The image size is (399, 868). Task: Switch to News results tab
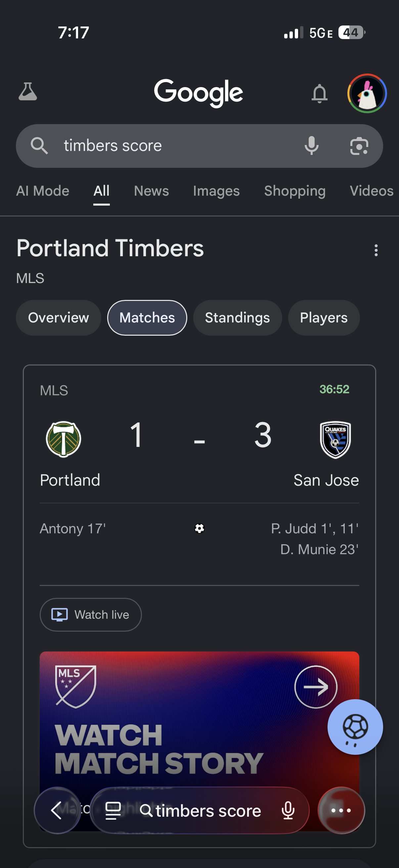click(x=151, y=191)
